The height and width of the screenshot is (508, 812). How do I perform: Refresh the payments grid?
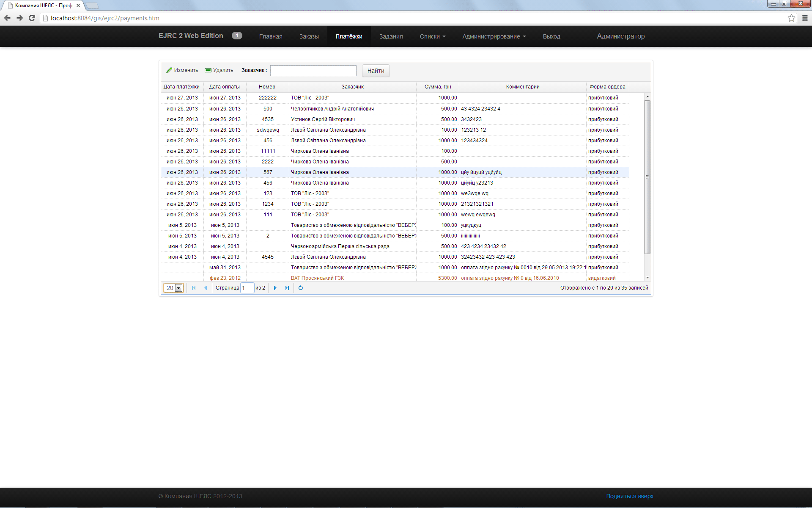(x=301, y=288)
